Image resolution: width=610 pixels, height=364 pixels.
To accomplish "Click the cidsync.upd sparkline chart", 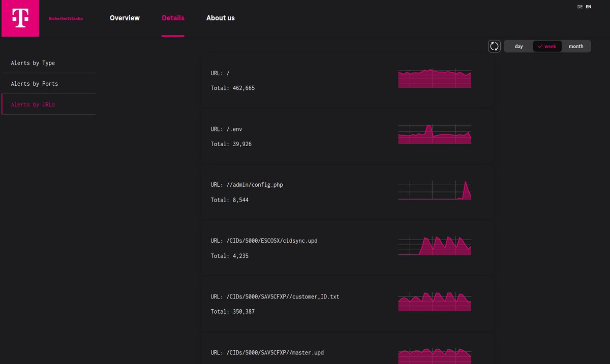I will (x=435, y=245).
